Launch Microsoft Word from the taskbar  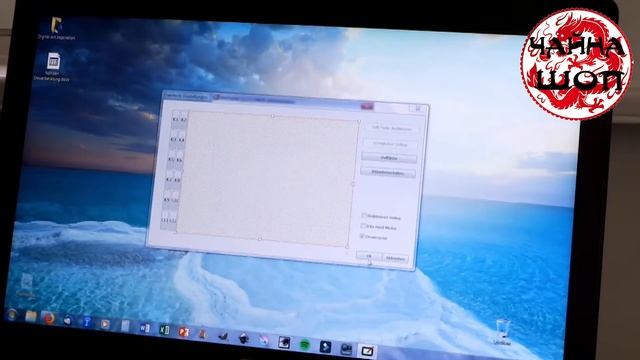click(144, 328)
